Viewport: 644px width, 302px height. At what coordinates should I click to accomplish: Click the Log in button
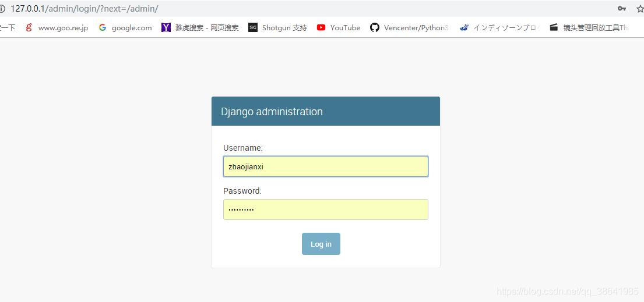point(321,244)
